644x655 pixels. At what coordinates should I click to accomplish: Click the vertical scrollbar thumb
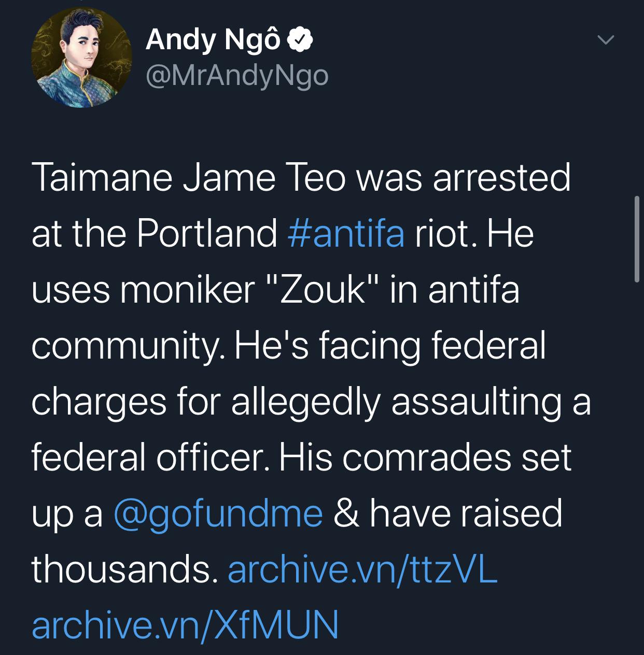pyautogui.click(x=637, y=239)
